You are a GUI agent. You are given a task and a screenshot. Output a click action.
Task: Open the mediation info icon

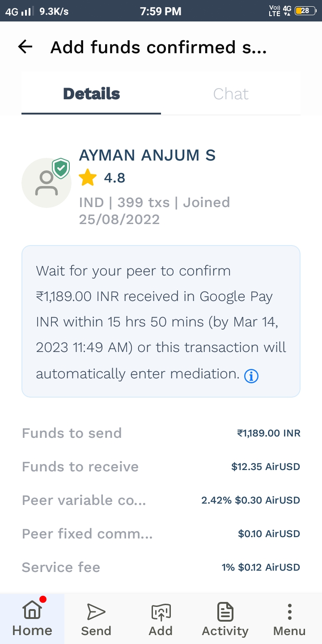251,377
